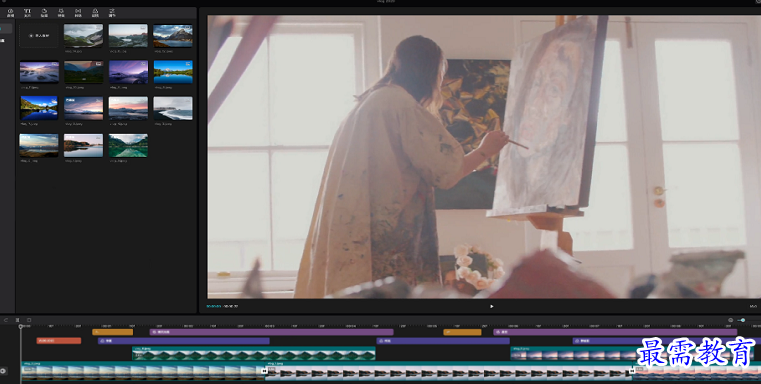Screen dimensions: 761x384
Task: Select the misty lake valley thumbnail
Action: [x=128, y=36]
